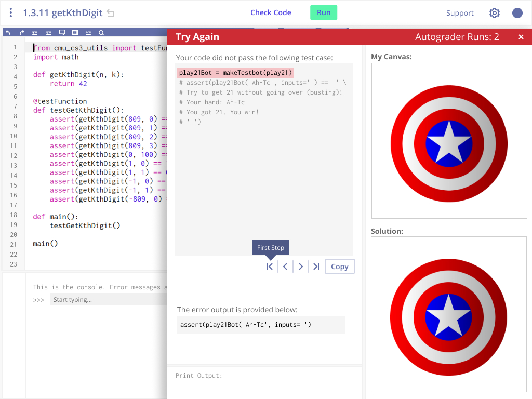Viewport: 532px width, 399px height.
Task: Click the 'Print Output:' label
Action: [199, 376]
